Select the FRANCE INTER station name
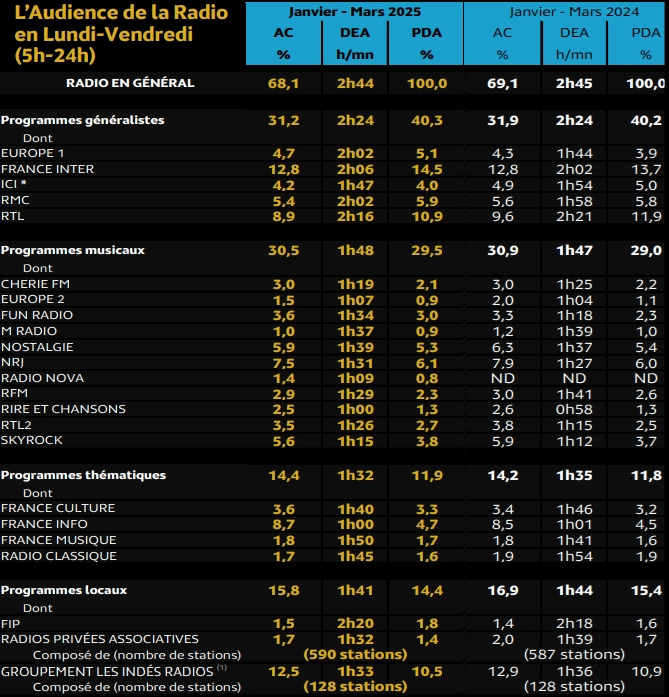This screenshot has width=669, height=697. (x=48, y=168)
